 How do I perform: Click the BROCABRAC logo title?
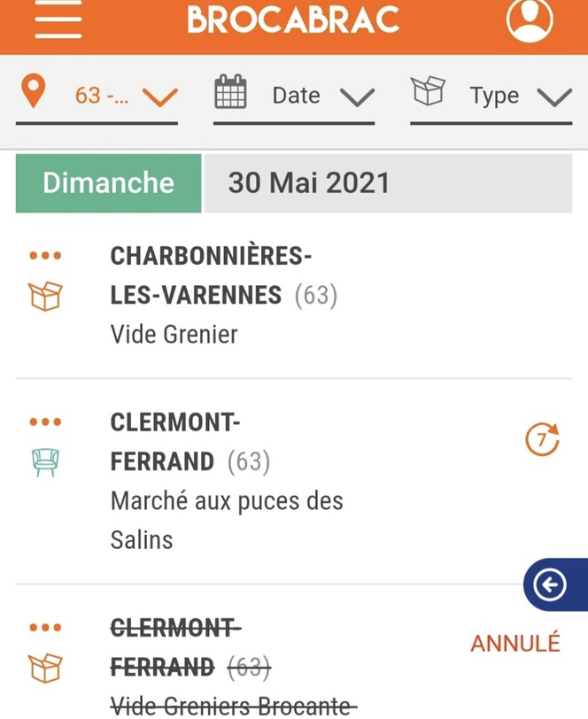(x=293, y=19)
